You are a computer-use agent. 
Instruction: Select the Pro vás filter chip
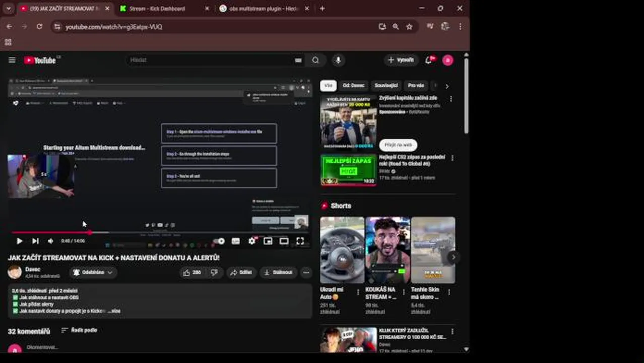(x=416, y=86)
